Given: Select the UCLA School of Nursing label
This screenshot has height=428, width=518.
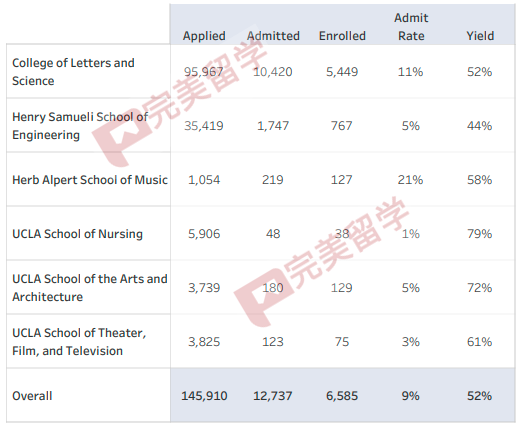Looking at the screenshot, I should click(x=77, y=234).
